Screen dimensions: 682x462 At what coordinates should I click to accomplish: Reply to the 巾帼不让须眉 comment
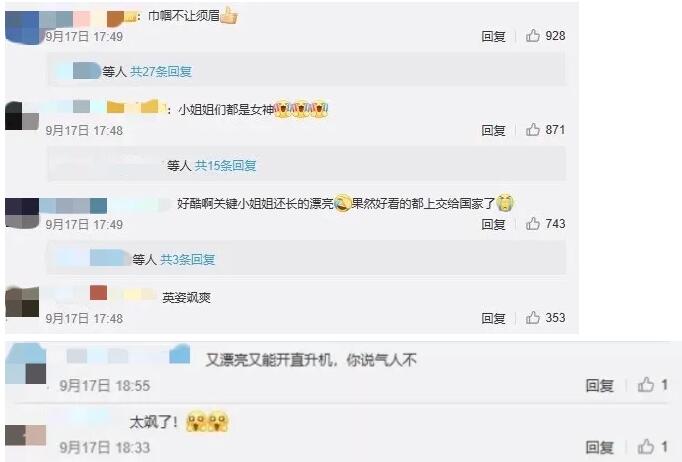click(x=493, y=36)
